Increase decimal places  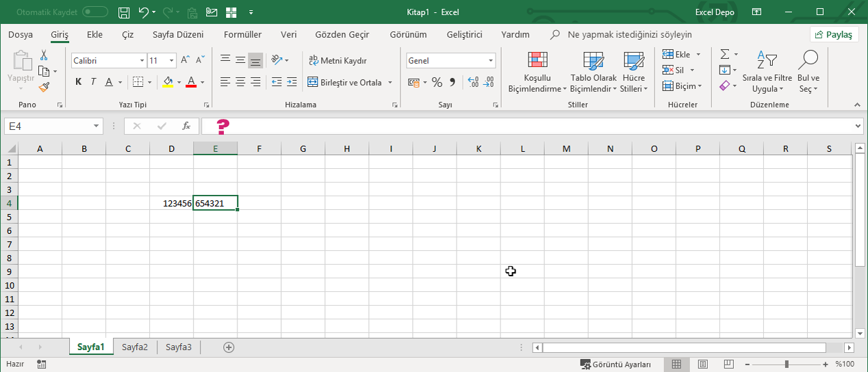click(x=473, y=82)
